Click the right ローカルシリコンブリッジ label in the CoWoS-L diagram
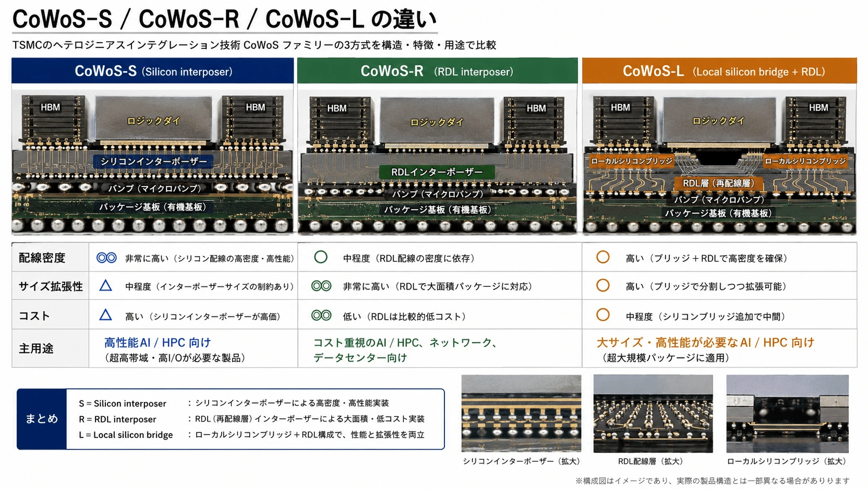Viewport: 868px width, 489px height. coord(805,161)
